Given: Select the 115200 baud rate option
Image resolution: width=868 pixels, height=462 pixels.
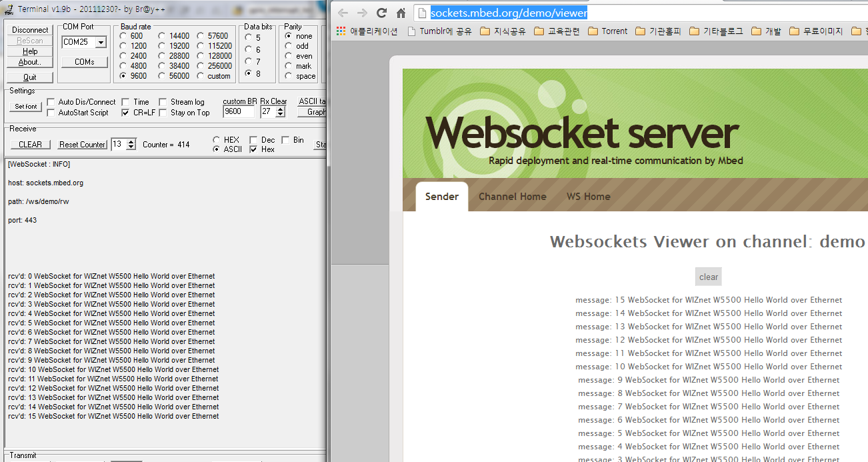Looking at the screenshot, I should 201,46.
